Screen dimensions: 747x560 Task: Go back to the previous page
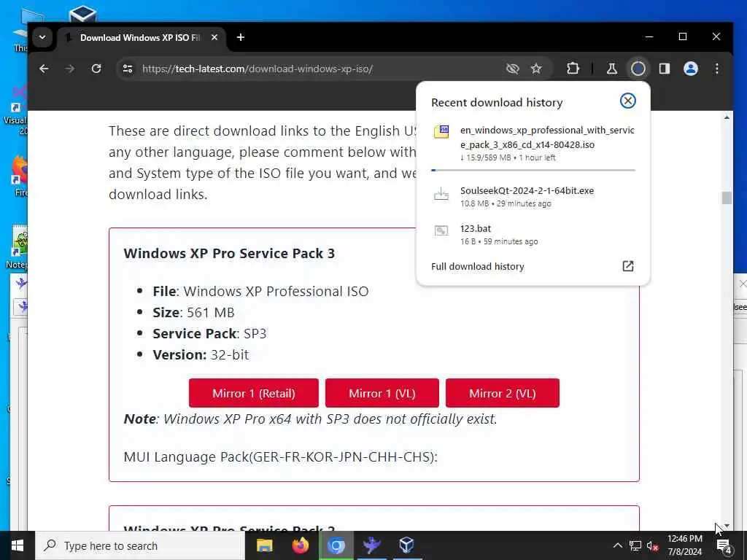pos(44,69)
